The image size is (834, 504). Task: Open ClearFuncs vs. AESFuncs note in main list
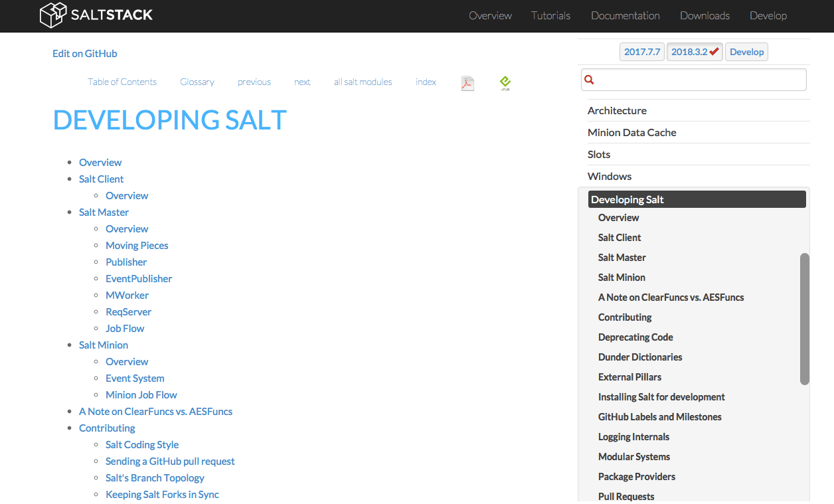click(x=155, y=412)
